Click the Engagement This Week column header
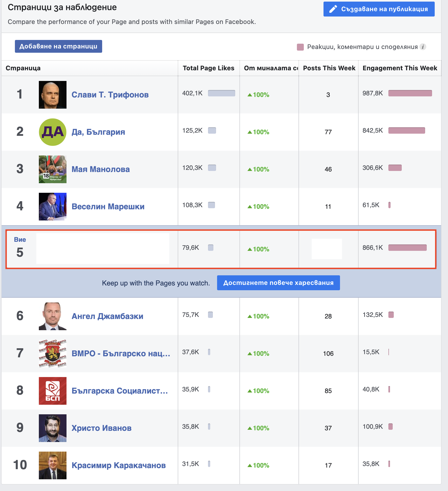Screen dimensions: 448x491 click(x=400, y=68)
